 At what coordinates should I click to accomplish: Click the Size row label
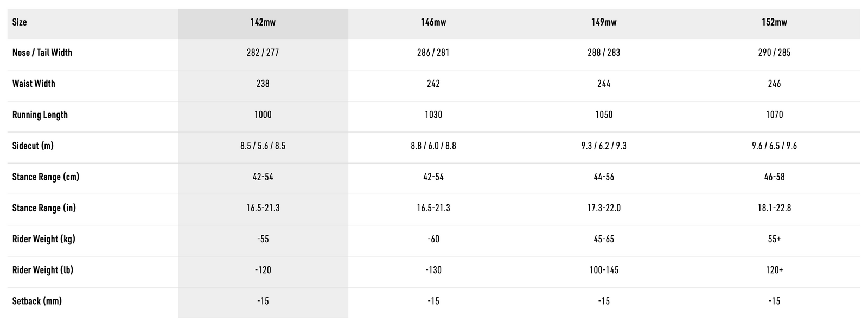click(x=20, y=22)
